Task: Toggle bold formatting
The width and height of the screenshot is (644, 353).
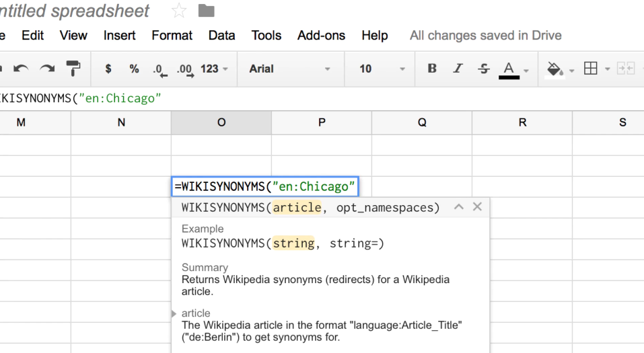Action: coord(432,69)
